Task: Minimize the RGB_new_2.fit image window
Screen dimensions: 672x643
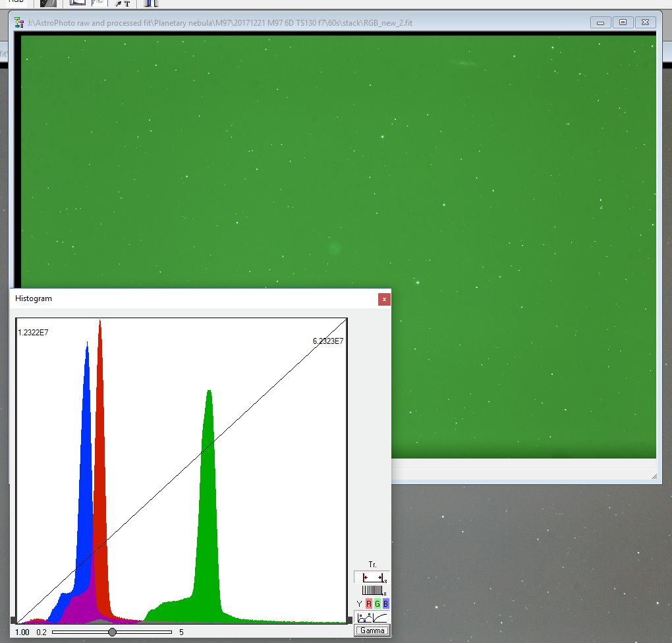Action: tap(601, 22)
